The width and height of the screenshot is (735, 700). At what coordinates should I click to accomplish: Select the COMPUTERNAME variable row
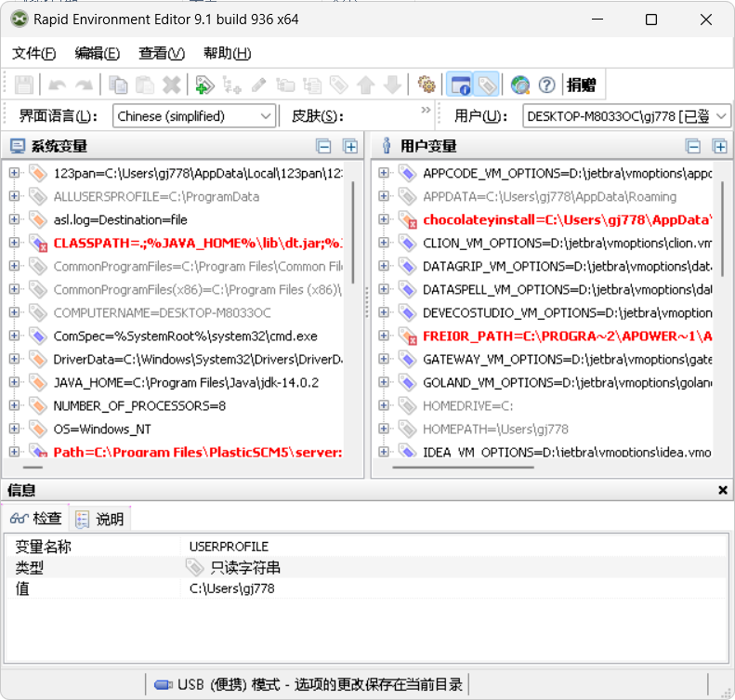(x=163, y=312)
